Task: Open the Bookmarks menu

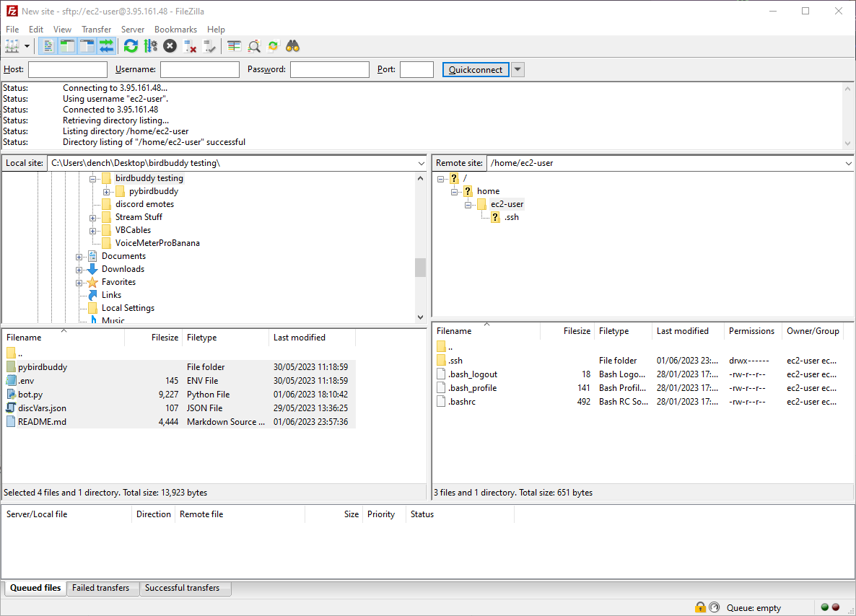Action: [176, 30]
